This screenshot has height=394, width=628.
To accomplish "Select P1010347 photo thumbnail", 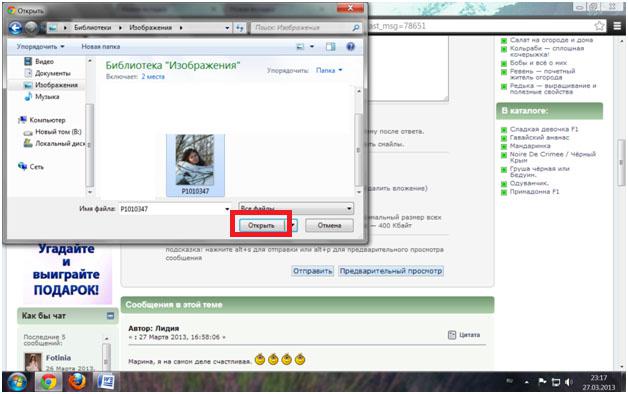I will tap(195, 165).
